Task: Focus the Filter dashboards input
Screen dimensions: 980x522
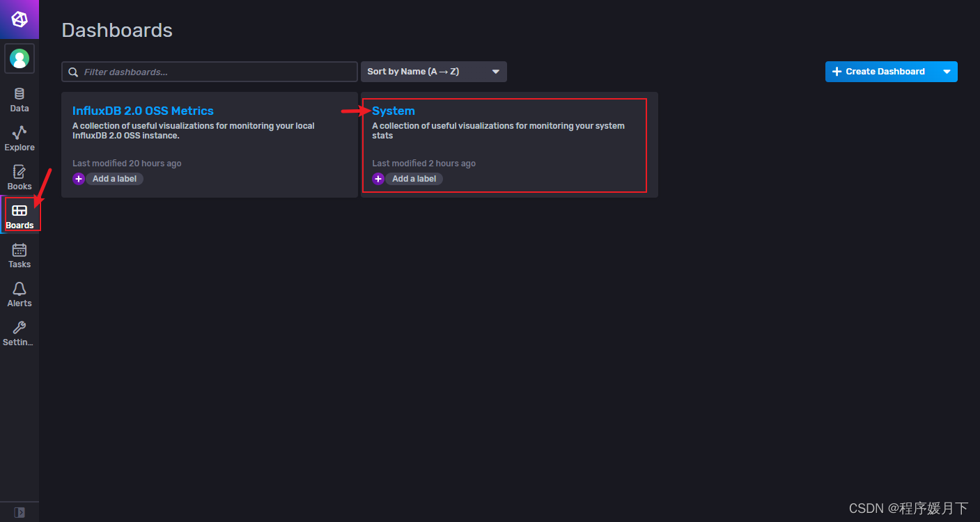Action: coord(210,72)
